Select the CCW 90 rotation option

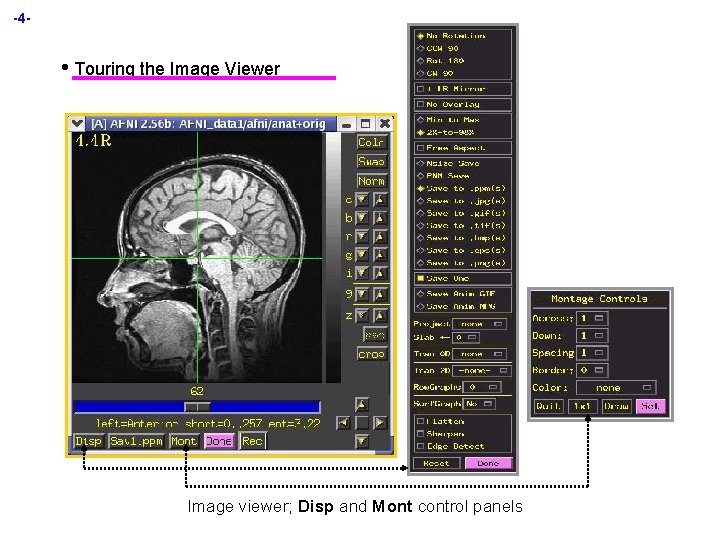pos(438,48)
